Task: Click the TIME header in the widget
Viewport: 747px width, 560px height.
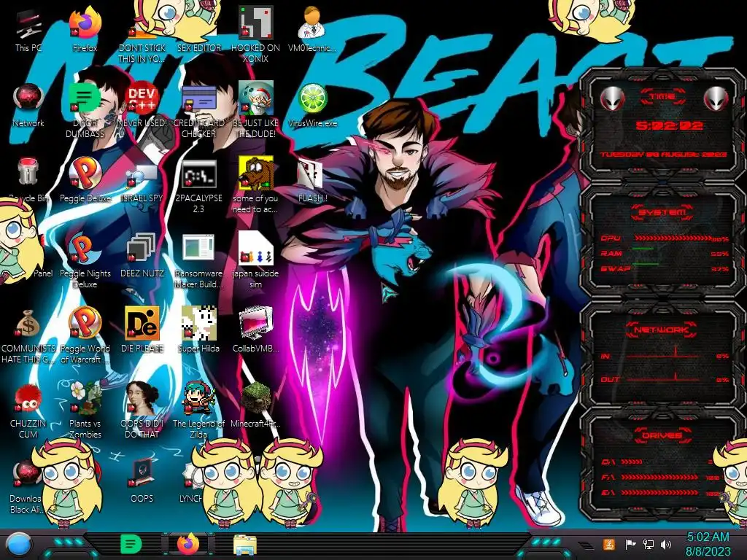Action: (662, 97)
